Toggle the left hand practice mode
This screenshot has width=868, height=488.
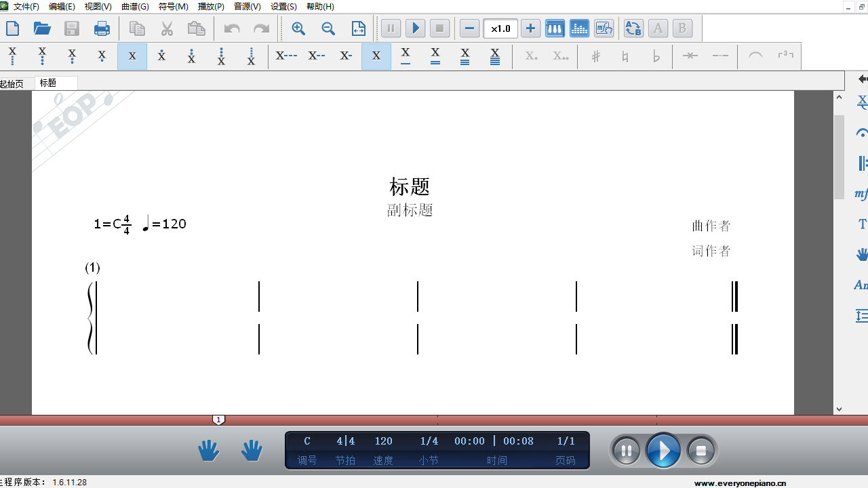pyautogui.click(x=208, y=449)
